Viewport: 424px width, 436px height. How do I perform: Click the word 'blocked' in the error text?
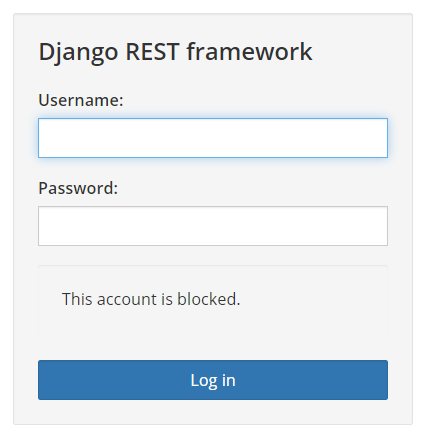[208, 299]
